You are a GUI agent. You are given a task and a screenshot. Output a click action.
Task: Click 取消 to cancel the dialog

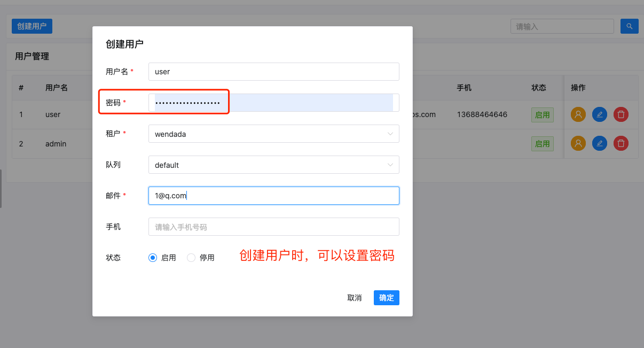tap(355, 298)
